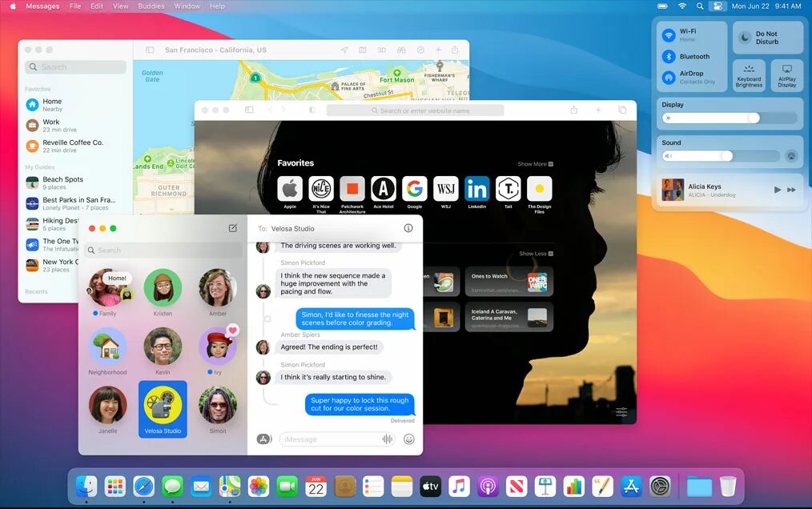This screenshot has width=812, height=509.
Task: Compose a new message in Messages
Action: coord(234,228)
